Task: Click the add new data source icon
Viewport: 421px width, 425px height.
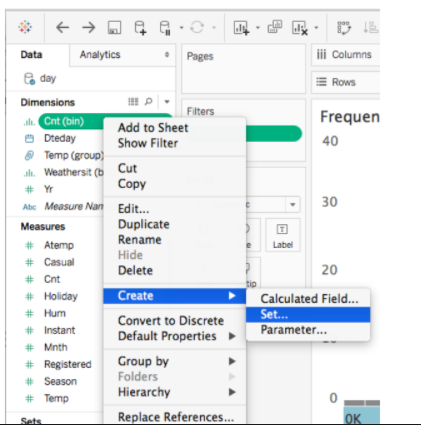Action: tap(140, 27)
